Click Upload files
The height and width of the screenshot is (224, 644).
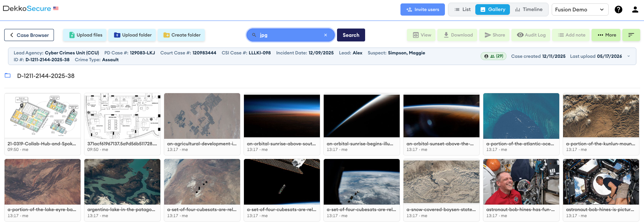click(85, 35)
